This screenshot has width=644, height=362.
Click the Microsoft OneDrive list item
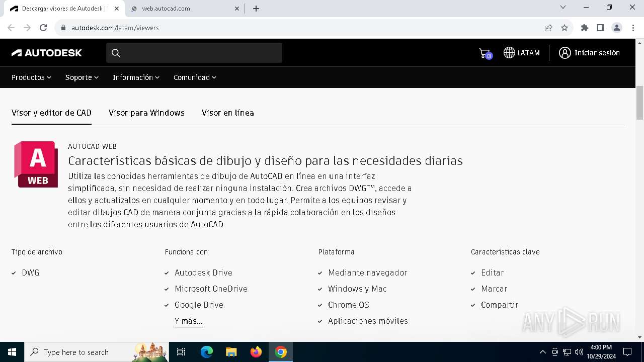click(211, 289)
